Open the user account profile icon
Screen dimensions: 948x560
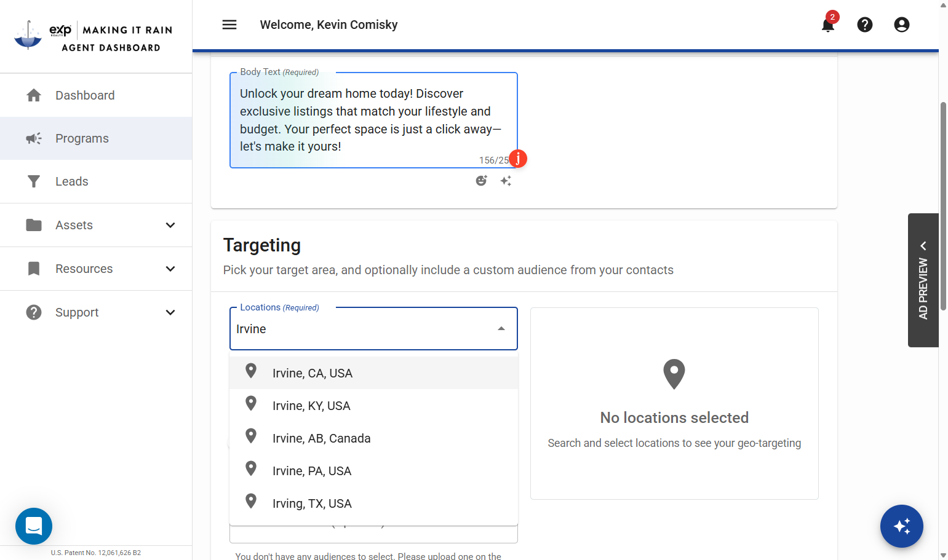coord(902,25)
